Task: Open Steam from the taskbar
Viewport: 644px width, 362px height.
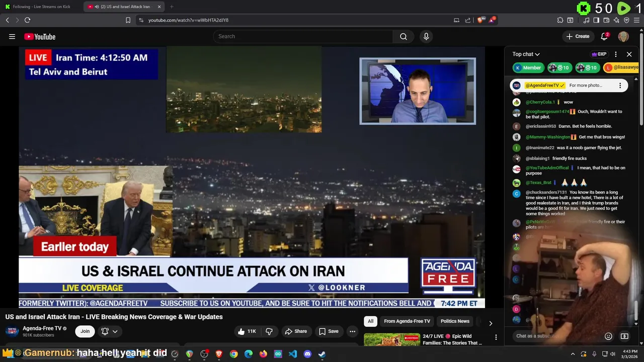Action: pyautogui.click(x=322, y=354)
